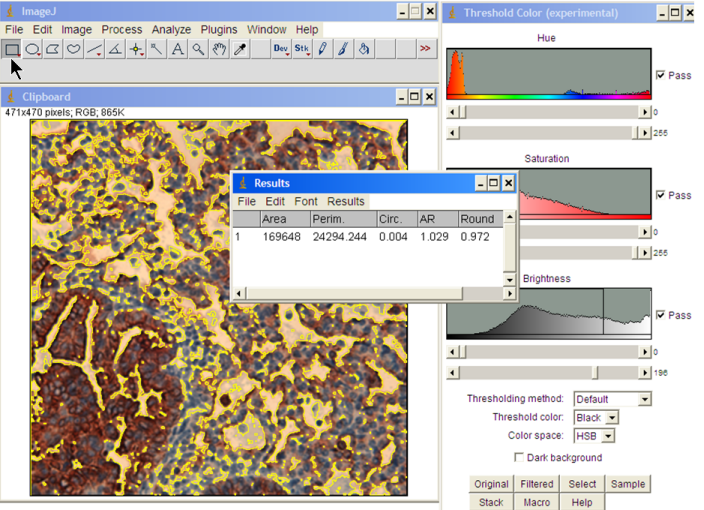Toggle the Brightness Pass checkbox
Image resolution: width=704 pixels, height=510 pixels.
tap(660, 315)
